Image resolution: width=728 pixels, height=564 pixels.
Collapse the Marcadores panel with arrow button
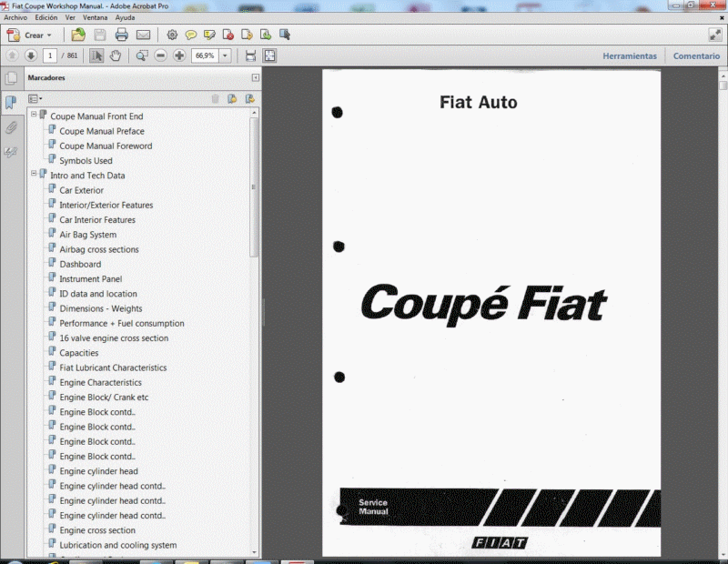tap(256, 77)
